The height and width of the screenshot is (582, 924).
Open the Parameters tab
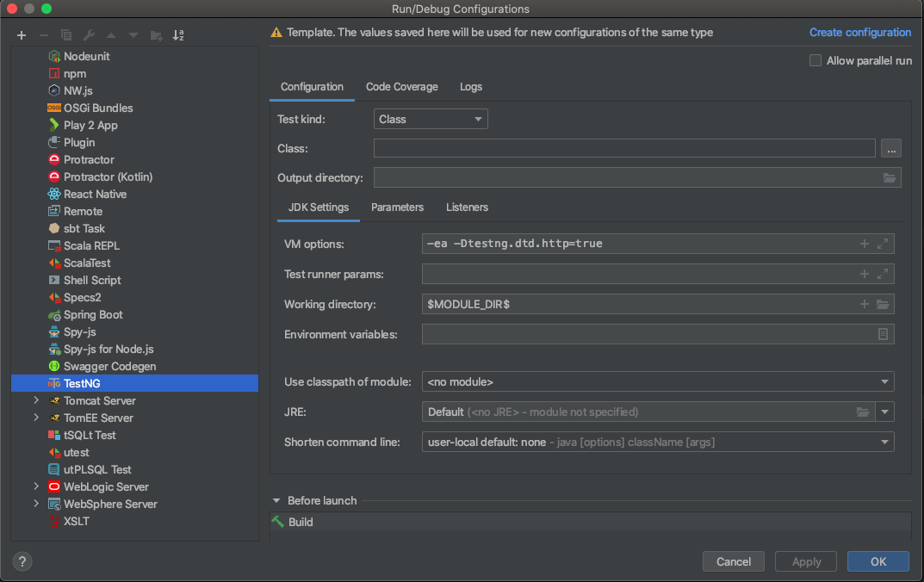pyautogui.click(x=397, y=207)
